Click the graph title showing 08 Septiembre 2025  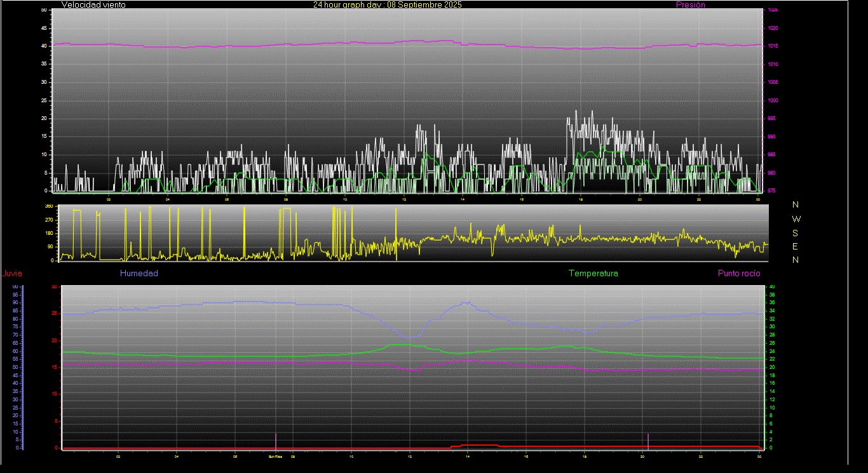[387, 4]
